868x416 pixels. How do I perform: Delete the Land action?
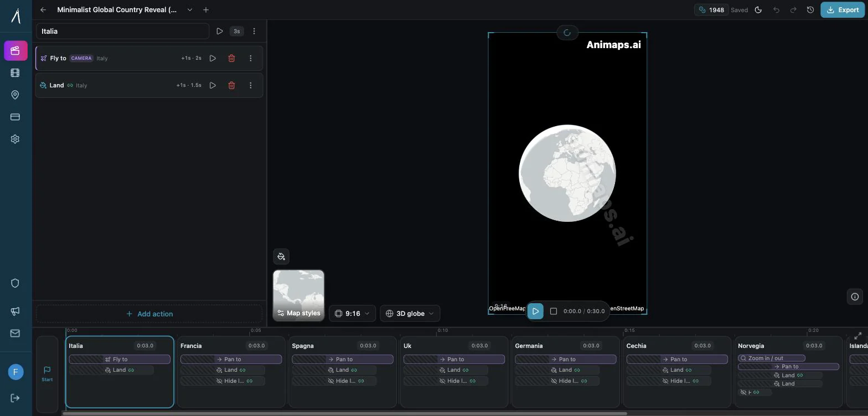click(x=231, y=85)
